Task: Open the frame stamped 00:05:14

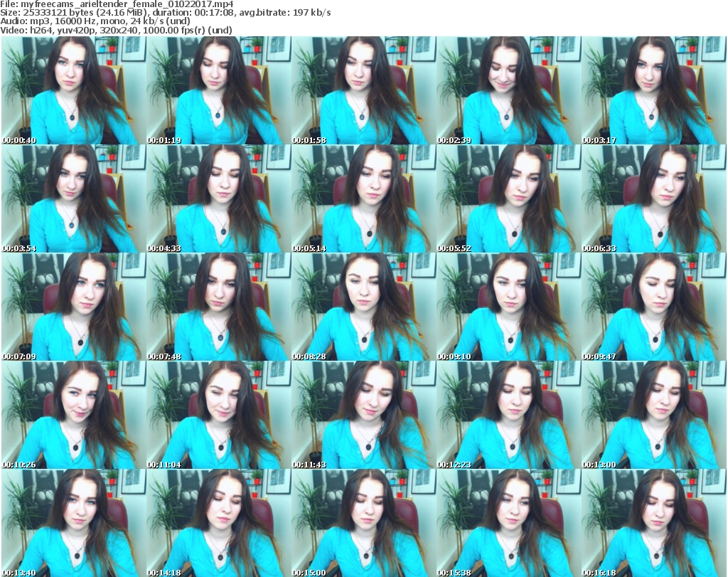Action: [363, 198]
